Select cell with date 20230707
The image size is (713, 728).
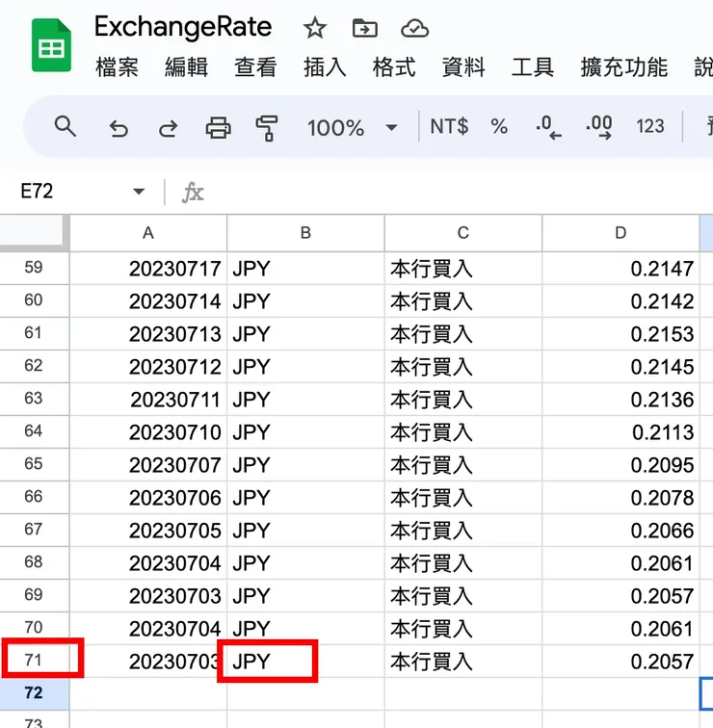click(x=148, y=465)
